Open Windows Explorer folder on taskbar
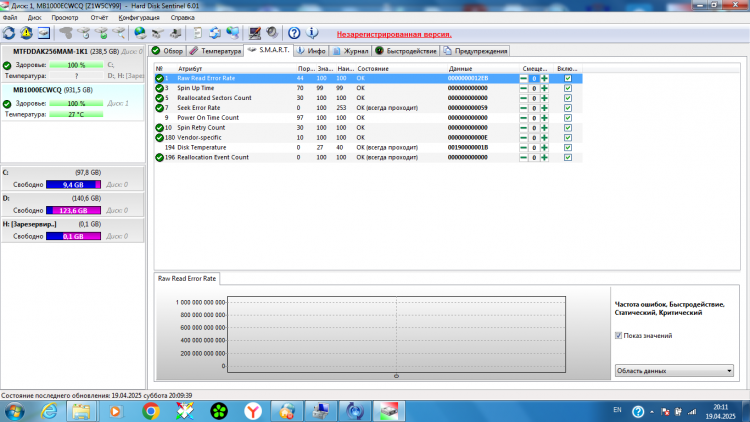This screenshot has width=750, height=422. [x=81, y=411]
